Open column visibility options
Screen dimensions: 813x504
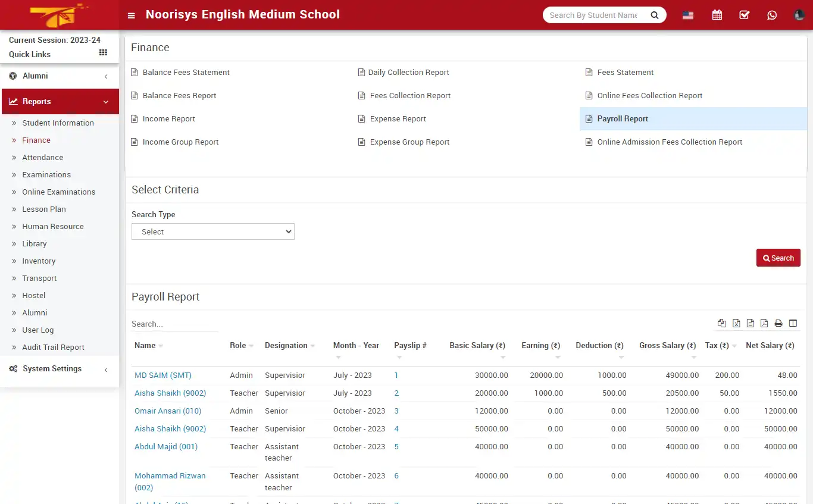click(x=793, y=323)
